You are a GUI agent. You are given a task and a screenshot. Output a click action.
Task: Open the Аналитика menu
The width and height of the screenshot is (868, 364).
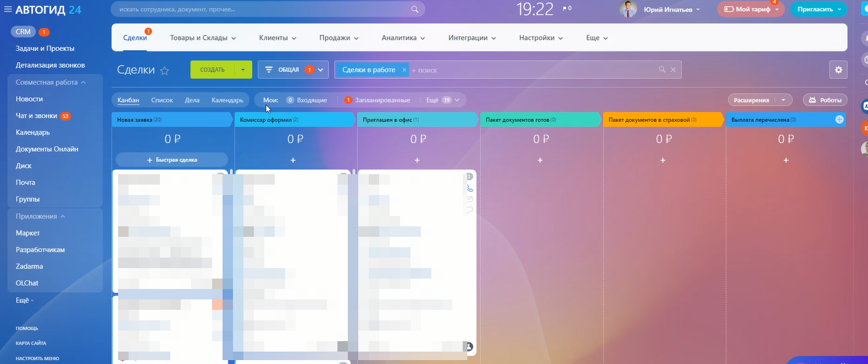(403, 38)
